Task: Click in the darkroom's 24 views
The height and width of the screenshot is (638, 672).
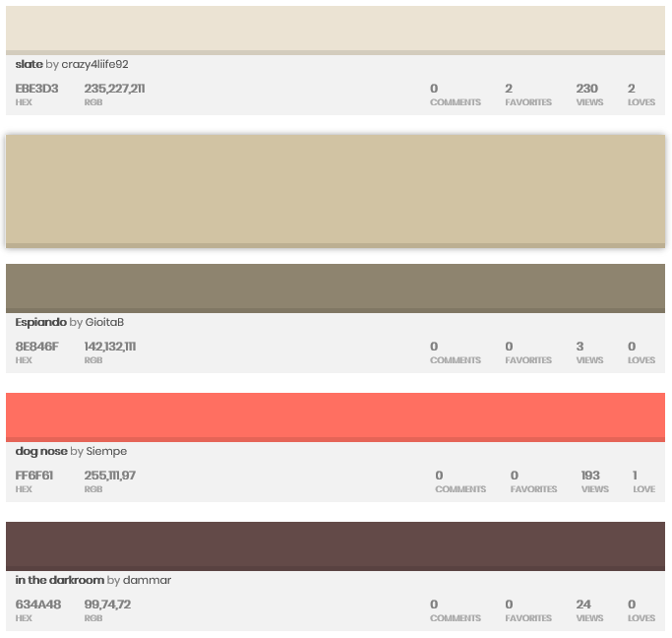Action: (x=583, y=605)
